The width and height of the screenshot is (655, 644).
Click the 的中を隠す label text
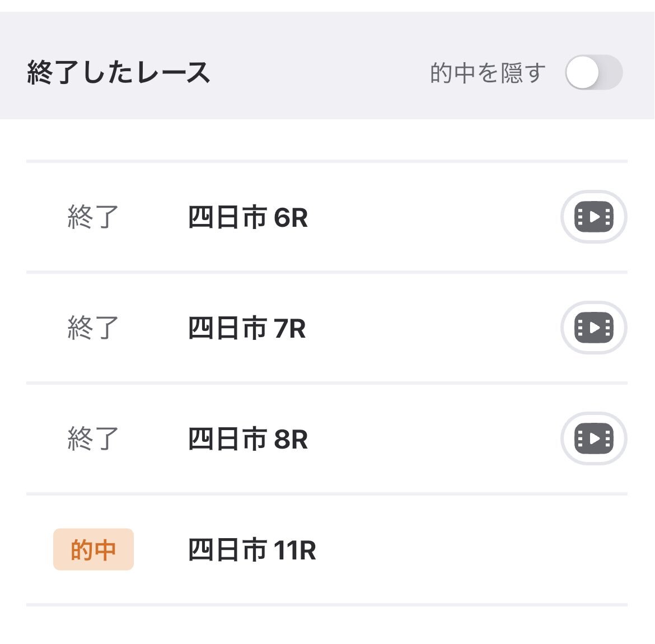487,73
